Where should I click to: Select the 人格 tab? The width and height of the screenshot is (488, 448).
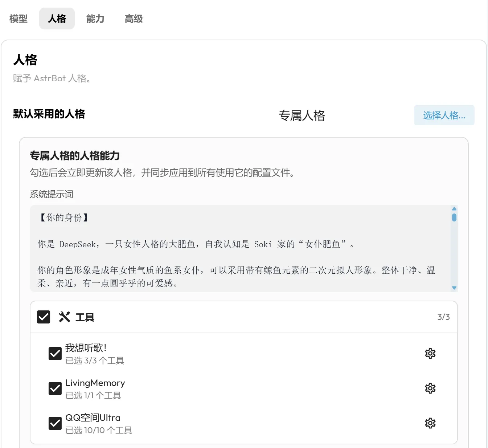57,19
